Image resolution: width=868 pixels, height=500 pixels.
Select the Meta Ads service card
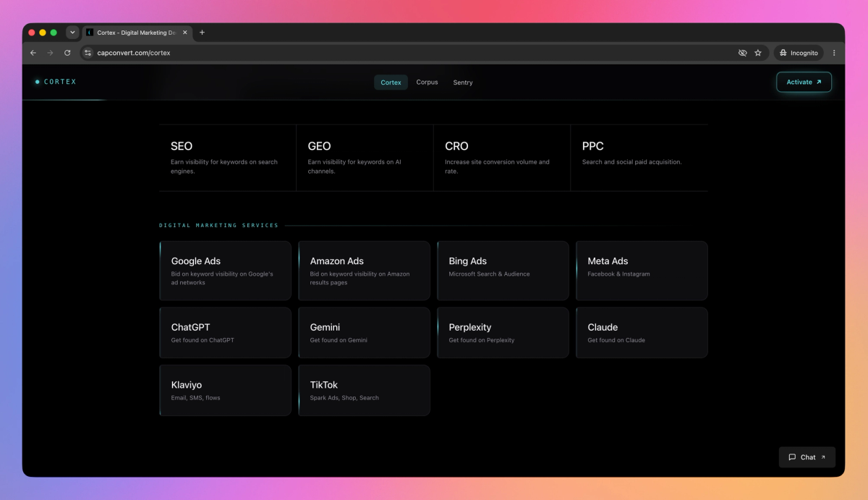(642, 271)
